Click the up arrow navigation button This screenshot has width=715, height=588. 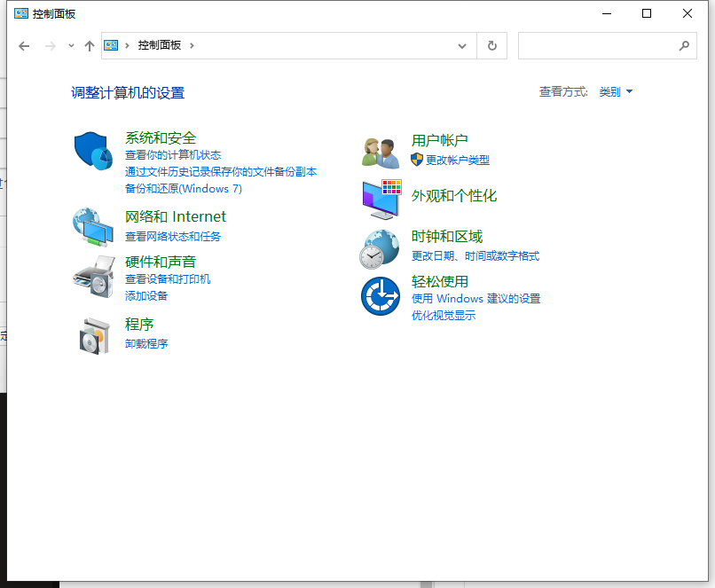(x=89, y=46)
